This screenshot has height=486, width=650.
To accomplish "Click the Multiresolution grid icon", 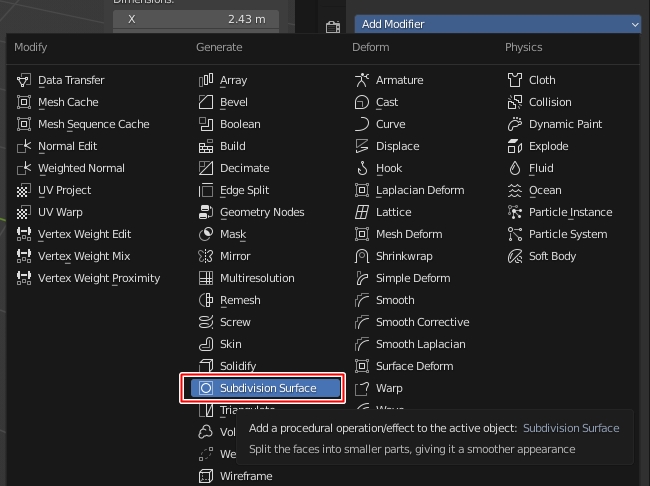I will [206, 278].
